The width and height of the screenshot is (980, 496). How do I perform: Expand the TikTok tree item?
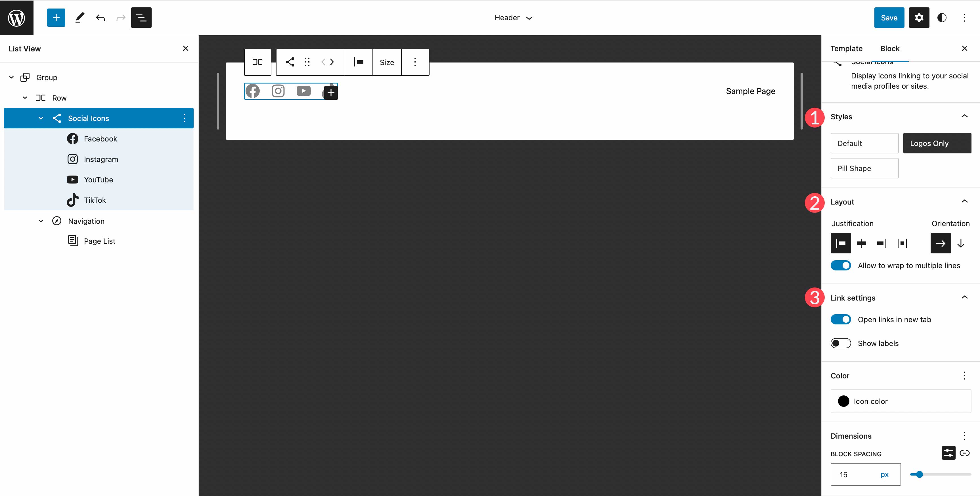coord(55,200)
